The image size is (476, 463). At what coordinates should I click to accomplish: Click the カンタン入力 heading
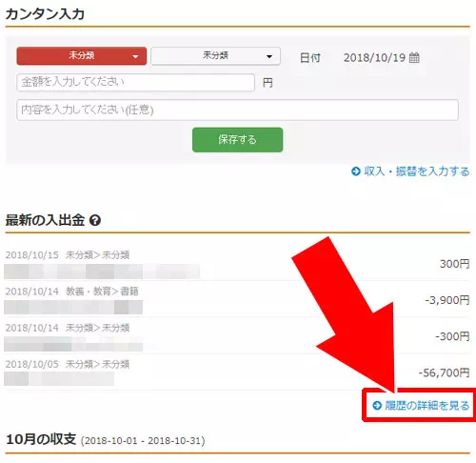(x=45, y=14)
